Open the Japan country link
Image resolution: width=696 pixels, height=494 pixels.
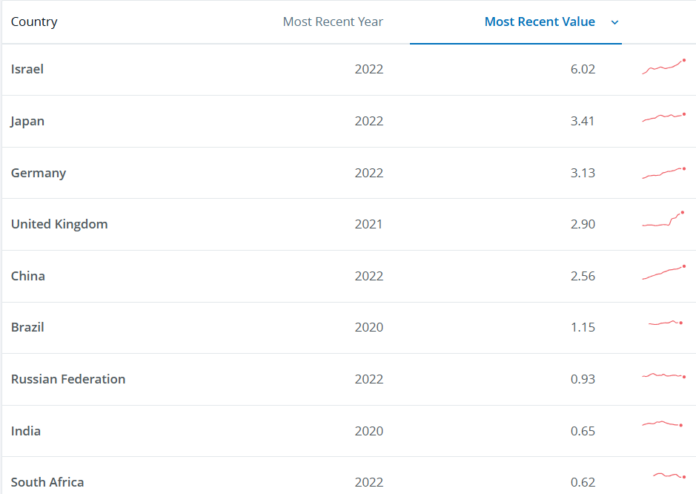pos(28,121)
